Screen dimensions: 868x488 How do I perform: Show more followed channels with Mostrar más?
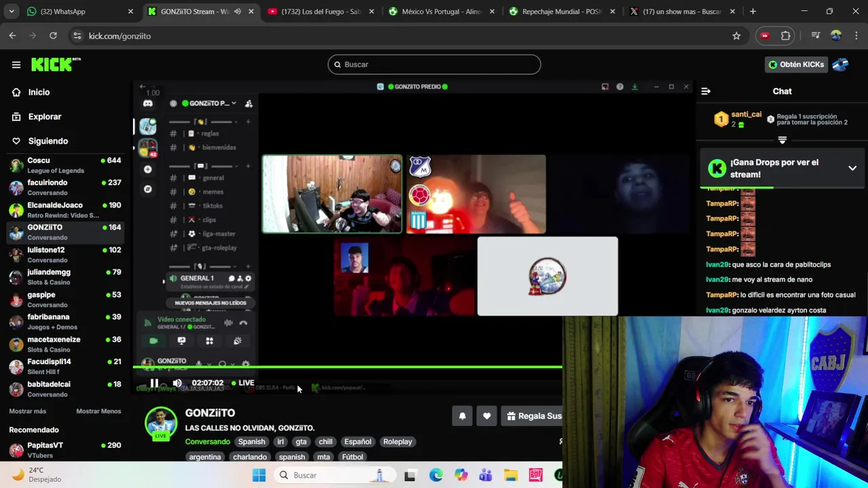click(x=28, y=411)
